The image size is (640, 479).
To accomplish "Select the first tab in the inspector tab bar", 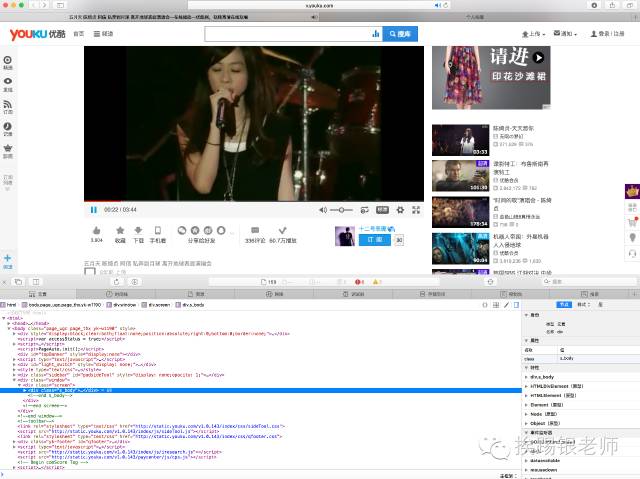I will tap(38, 294).
